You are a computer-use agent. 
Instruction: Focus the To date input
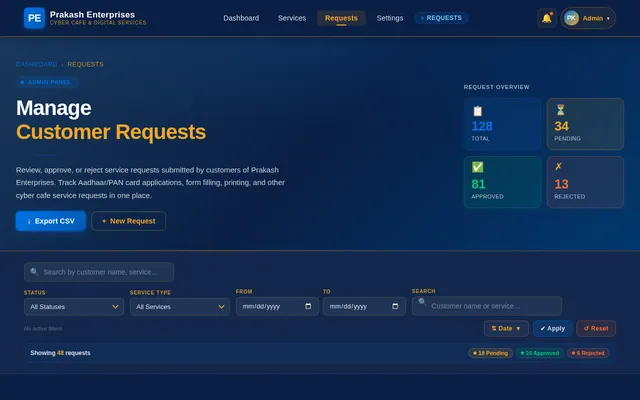pos(364,306)
